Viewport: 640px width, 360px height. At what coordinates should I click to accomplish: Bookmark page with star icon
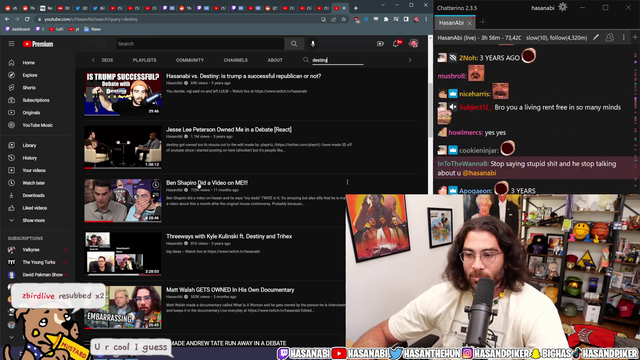click(x=344, y=19)
